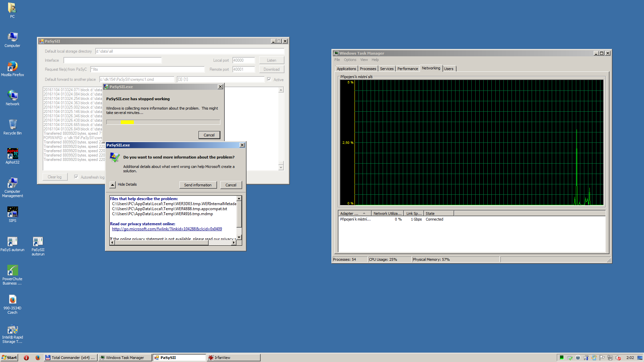The width and height of the screenshot is (644, 362).
Task: Switch to Users tab
Action: (x=449, y=69)
